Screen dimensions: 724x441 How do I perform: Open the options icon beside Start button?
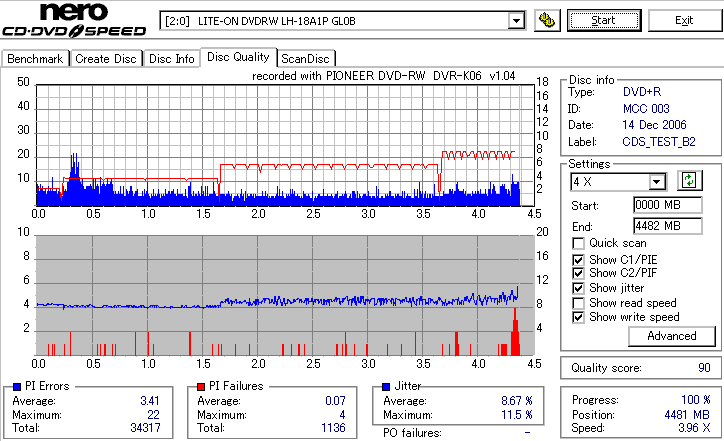(x=547, y=21)
